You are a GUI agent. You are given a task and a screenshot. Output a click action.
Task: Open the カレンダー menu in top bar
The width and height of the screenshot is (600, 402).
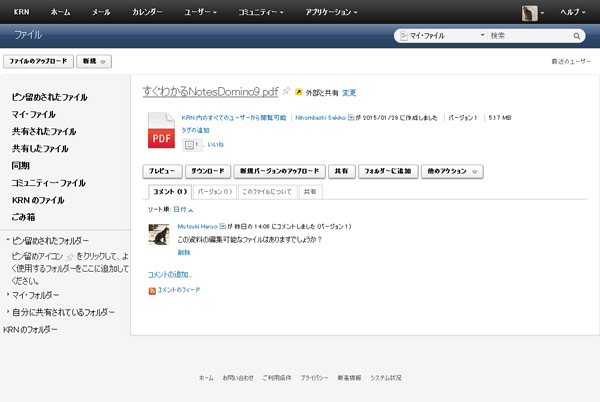(x=148, y=12)
